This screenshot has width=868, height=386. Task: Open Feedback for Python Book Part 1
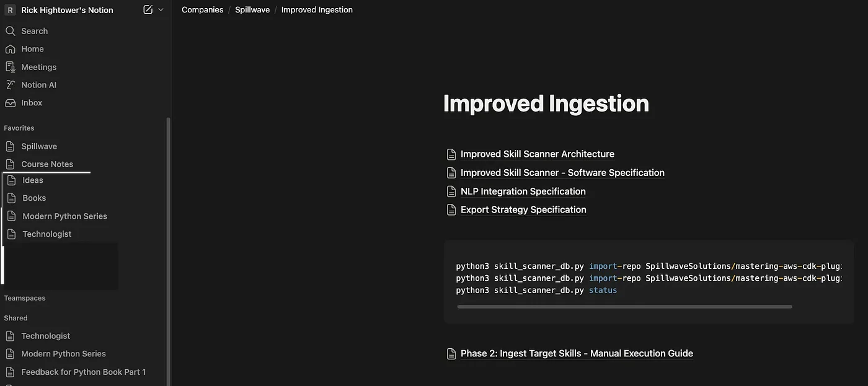(x=83, y=371)
